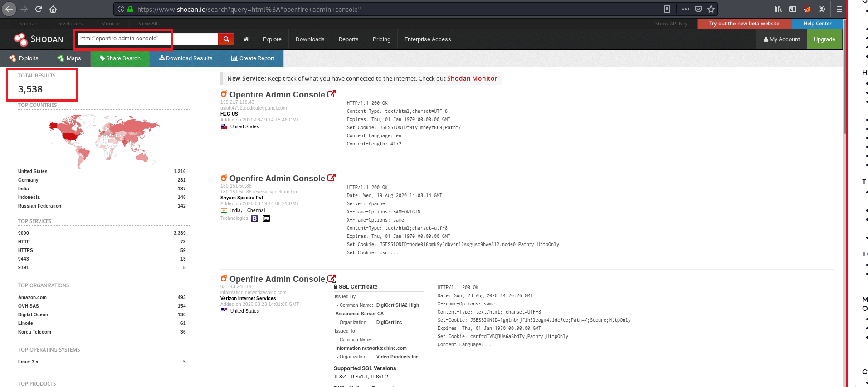Filter by Amazon.com organization

click(x=32, y=297)
